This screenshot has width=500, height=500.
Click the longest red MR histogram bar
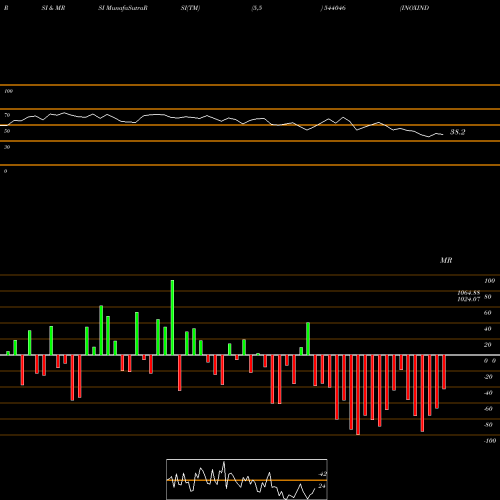[x=358, y=395]
